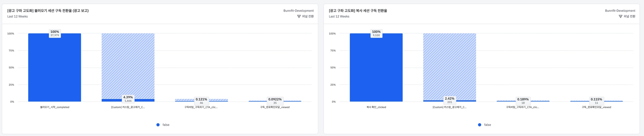Select the 불러오기_시작_completed axis label
The width and height of the screenshot is (644, 136).
click(x=55, y=107)
